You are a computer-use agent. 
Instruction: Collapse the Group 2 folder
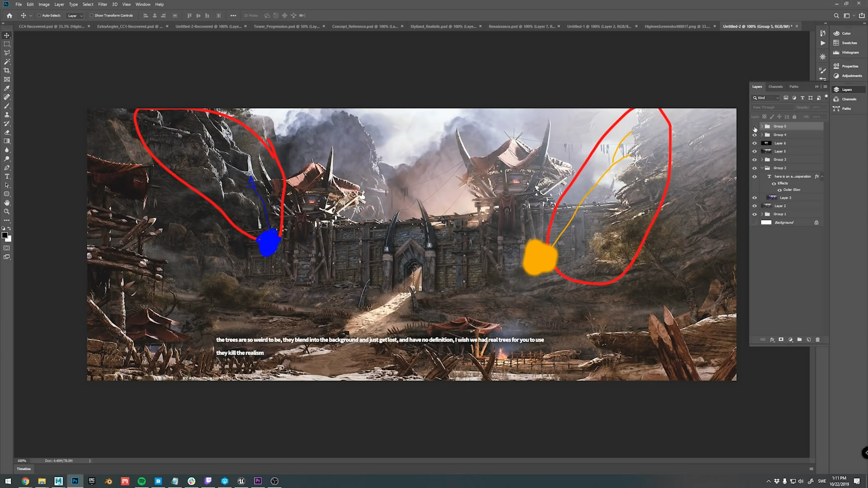pos(762,168)
